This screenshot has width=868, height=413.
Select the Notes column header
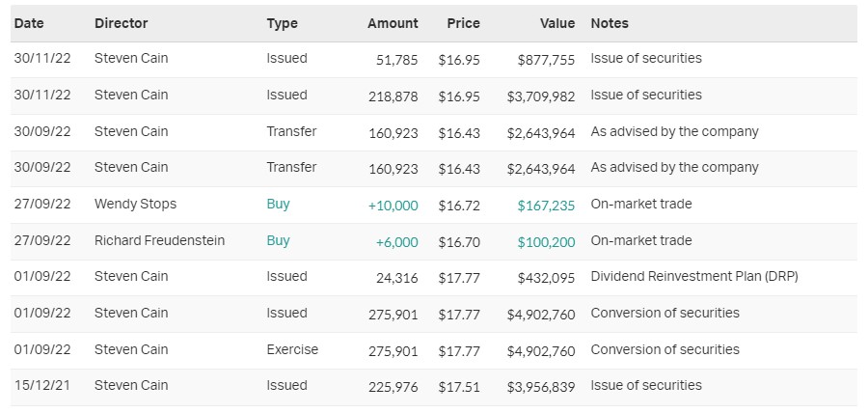click(x=610, y=23)
